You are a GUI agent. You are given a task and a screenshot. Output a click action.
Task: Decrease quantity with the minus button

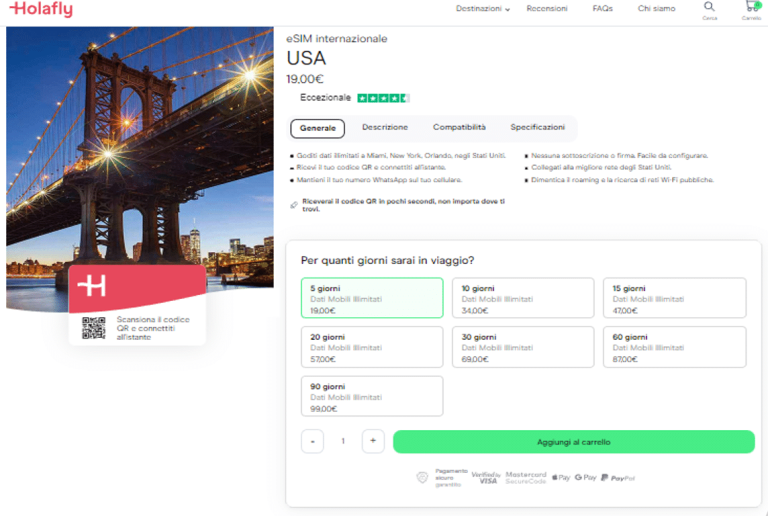click(312, 441)
